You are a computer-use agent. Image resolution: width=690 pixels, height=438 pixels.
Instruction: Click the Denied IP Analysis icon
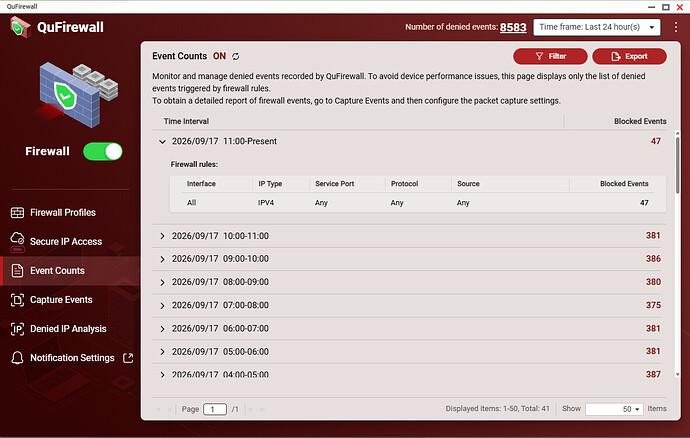[17, 329]
